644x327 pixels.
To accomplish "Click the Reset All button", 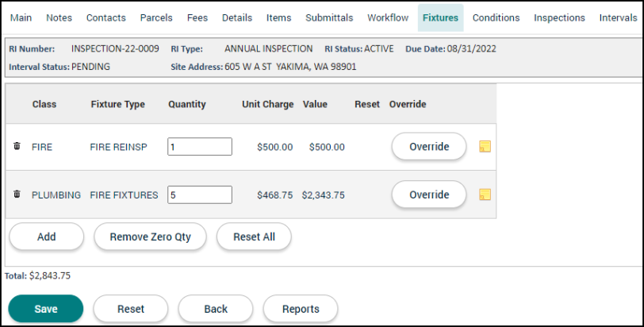I will point(255,237).
